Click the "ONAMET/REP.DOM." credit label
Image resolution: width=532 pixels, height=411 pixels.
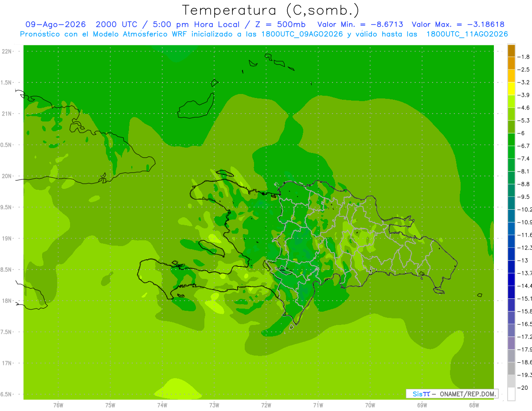pos(468,394)
